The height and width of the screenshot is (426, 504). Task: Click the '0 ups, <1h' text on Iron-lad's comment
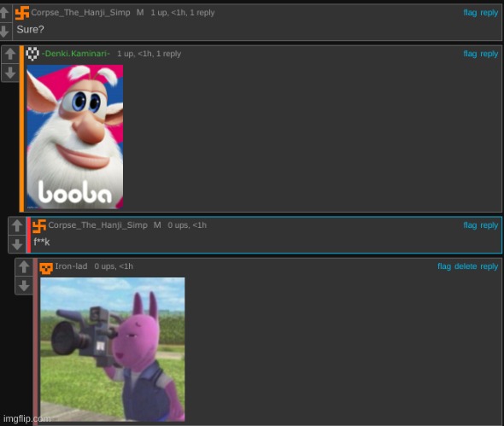pyautogui.click(x=114, y=266)
